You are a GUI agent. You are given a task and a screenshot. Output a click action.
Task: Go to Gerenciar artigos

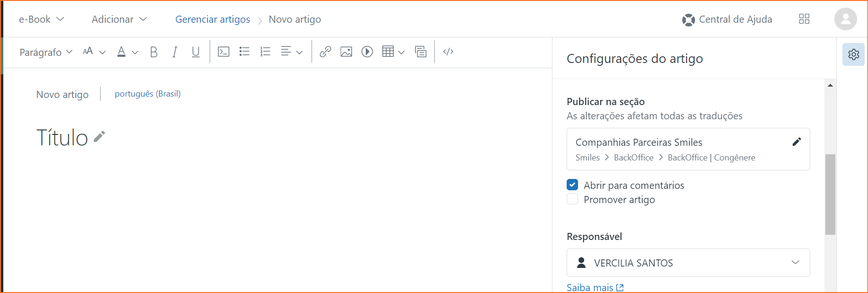tap(213, 19)
